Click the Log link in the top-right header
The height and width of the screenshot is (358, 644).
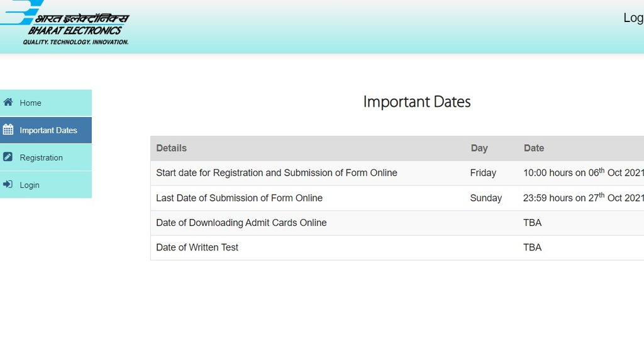coord(633,18)
